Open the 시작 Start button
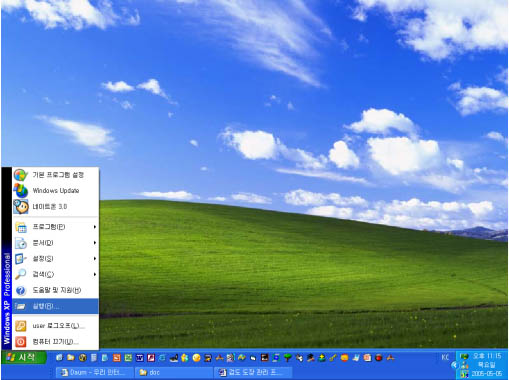Image resolution: width=509 pixels, height=380 pixels. [23, 357]
